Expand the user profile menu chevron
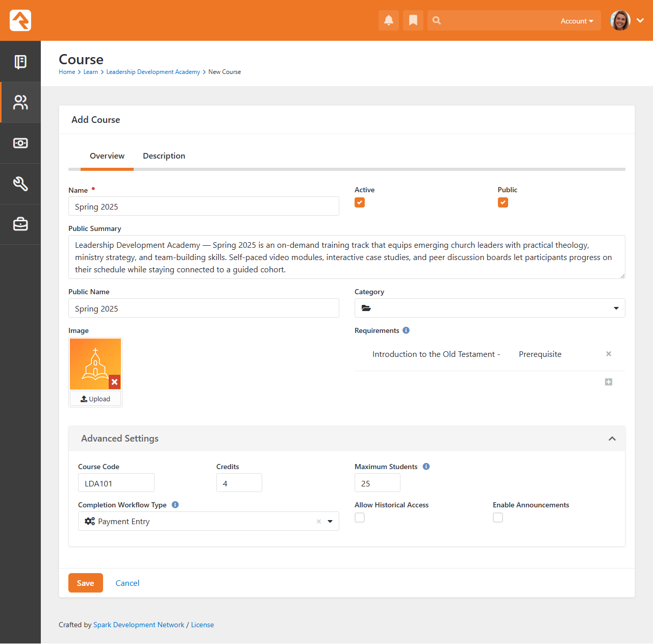 [x=640, y=20]
